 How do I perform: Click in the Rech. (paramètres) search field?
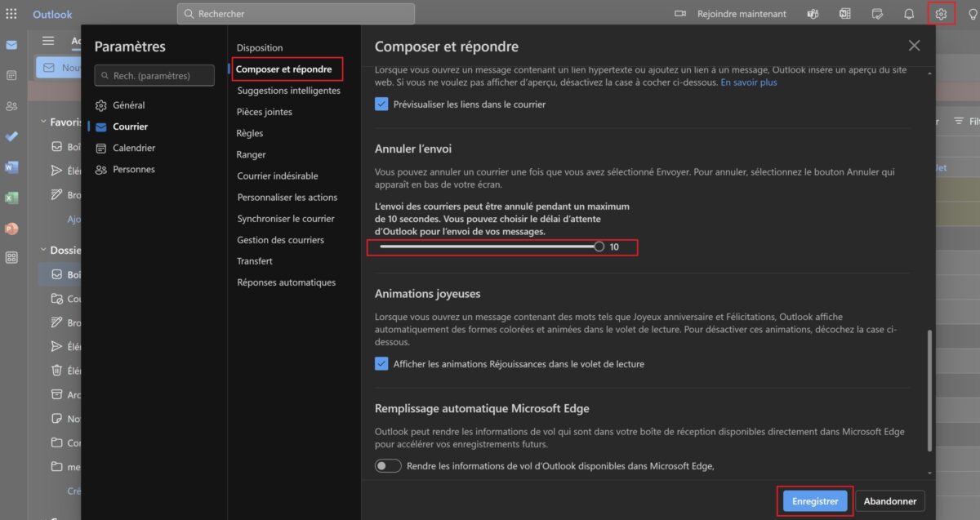[x=154, y=76]
